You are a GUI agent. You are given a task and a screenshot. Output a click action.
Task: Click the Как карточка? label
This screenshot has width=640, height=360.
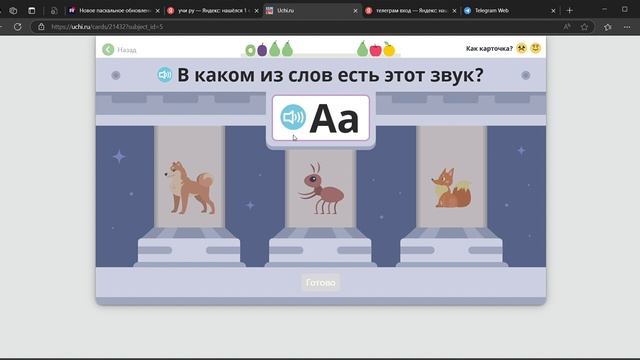click(x=489, y=49)
